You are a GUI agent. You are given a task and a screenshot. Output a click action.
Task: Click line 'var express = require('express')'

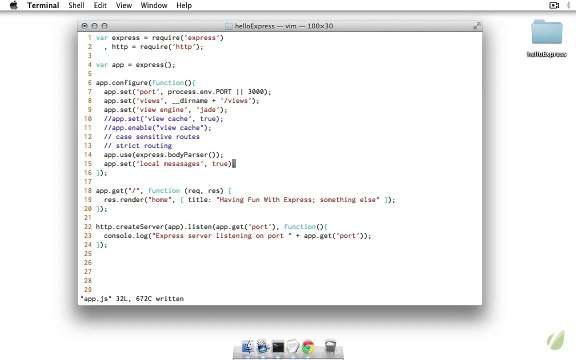159,38
